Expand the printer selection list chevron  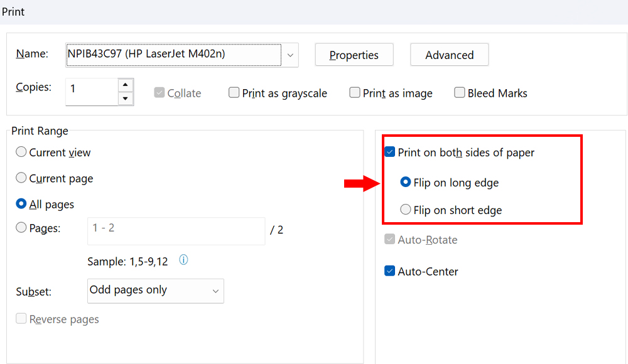pyautogui.click(x=290, y=55)
